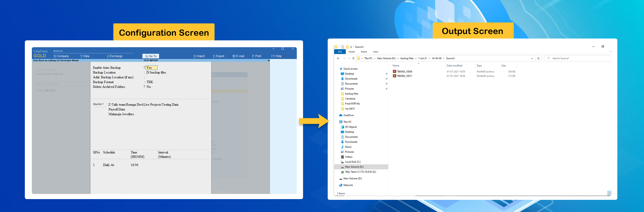The height and width of the screenshot is (212, 644).
Task: Open Customize Quick Access Toolbar dropdown
Action: coord(351,47)
